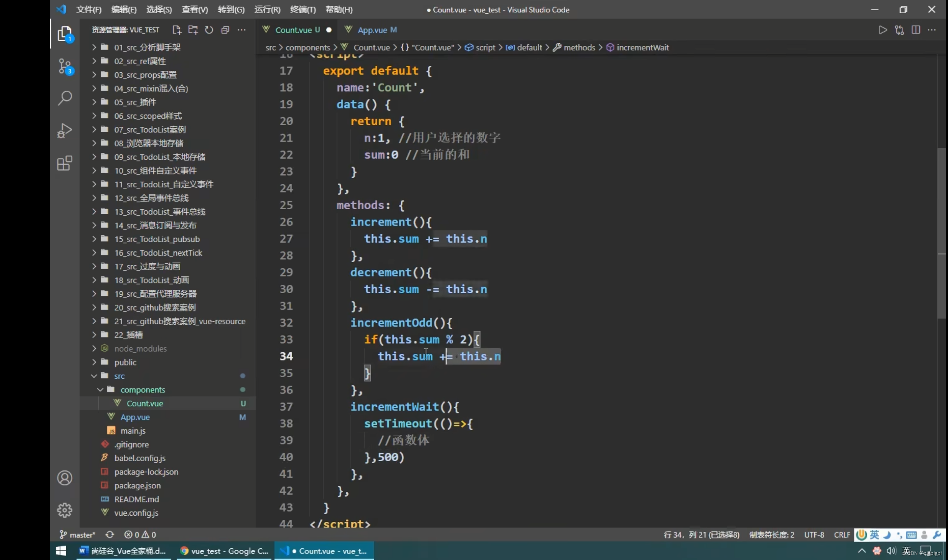Open IME wrench settings icon

tap(937, 535)
